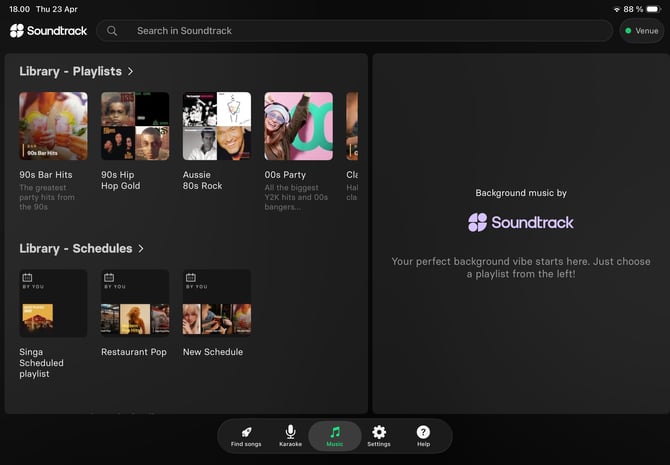
Task: Tap the Music note icon
Action: point(335,432)
